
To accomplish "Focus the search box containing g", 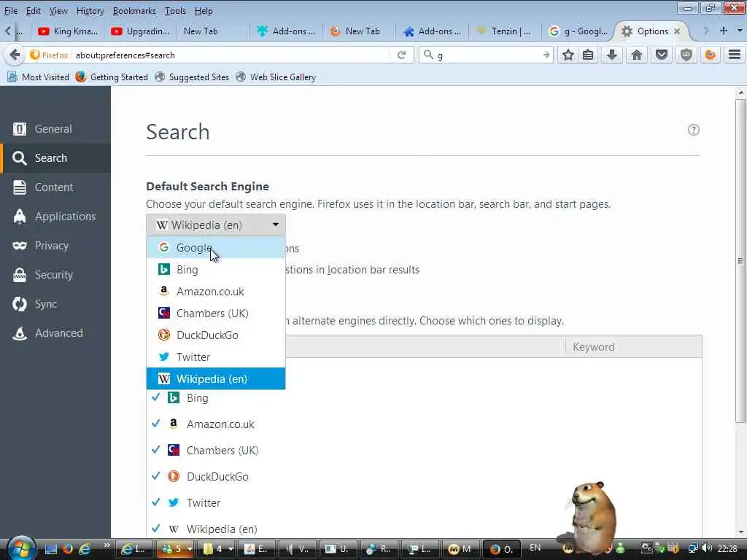I will 487,55.
